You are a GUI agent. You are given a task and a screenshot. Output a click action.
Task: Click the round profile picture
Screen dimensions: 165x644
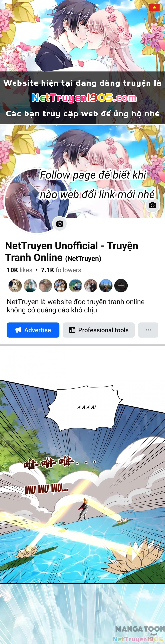[37, 201]
